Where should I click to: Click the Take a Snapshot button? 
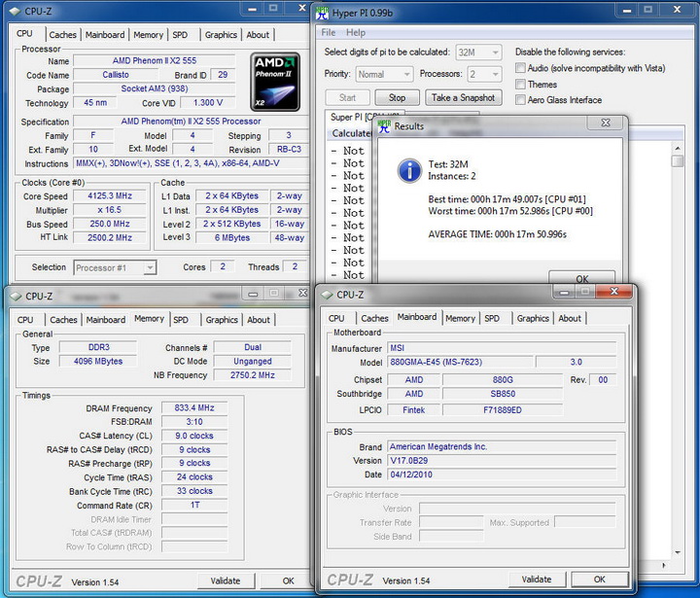pos(462,98)
